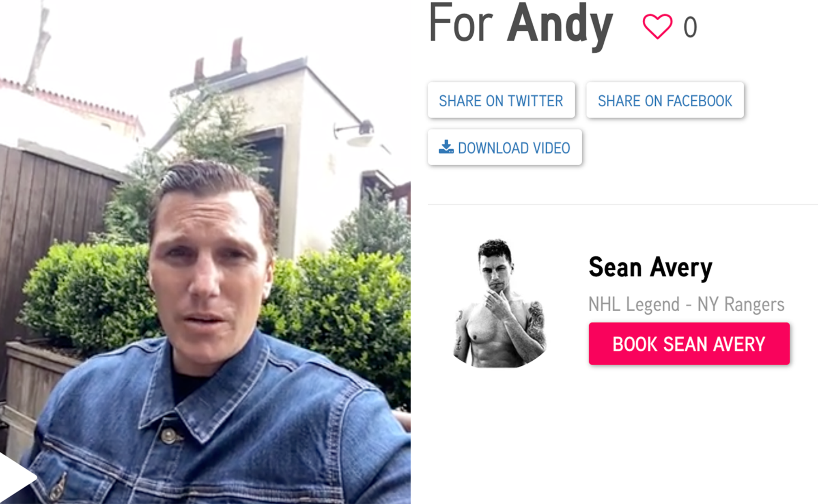The height and width of the screenshot is (504, 818).
Task: Click the word TWITTER in share button
Action: point(535,101)
